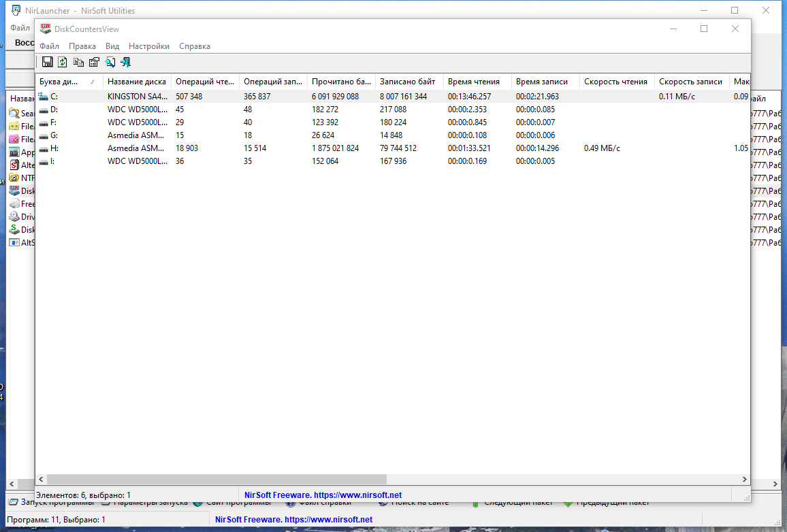The width and height of the screenshot is (787, 532).
Task: Click the NirLauncher bottom NirSoft Freeware link
Action: [293, 520]
